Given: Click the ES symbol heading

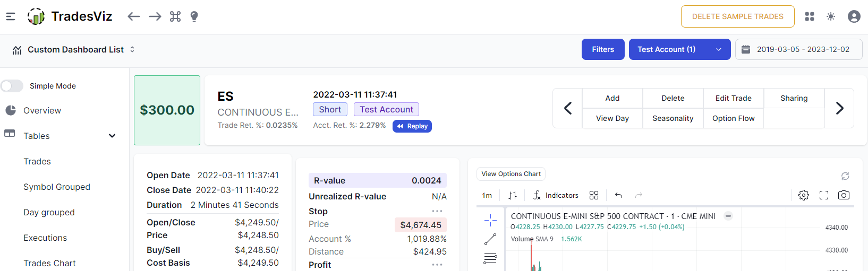Looking at the screenshot, I should [x=225, y=97].
